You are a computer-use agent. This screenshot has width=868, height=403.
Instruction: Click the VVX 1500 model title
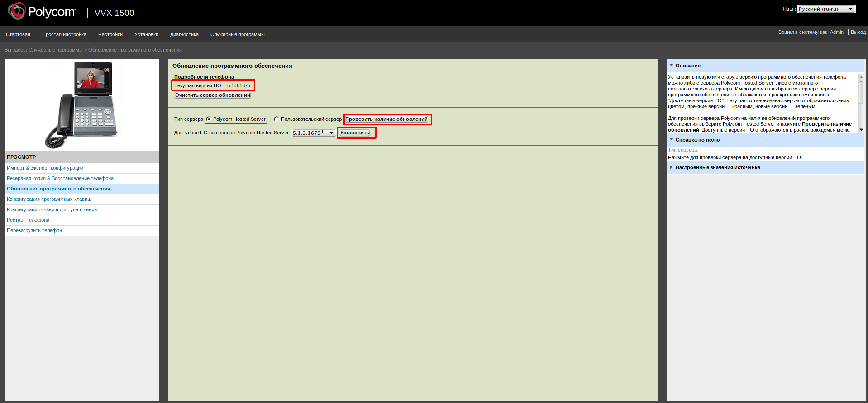114,13
